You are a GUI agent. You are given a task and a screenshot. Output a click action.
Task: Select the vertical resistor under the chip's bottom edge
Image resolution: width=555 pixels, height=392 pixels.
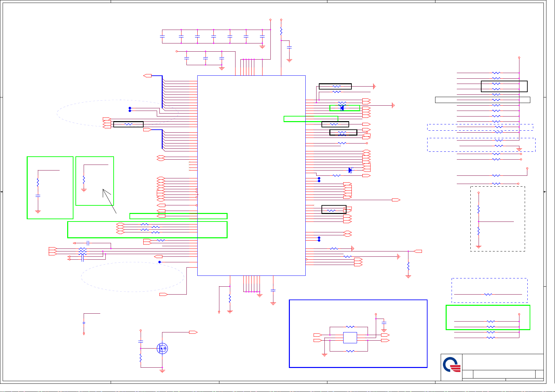(230, 299)
